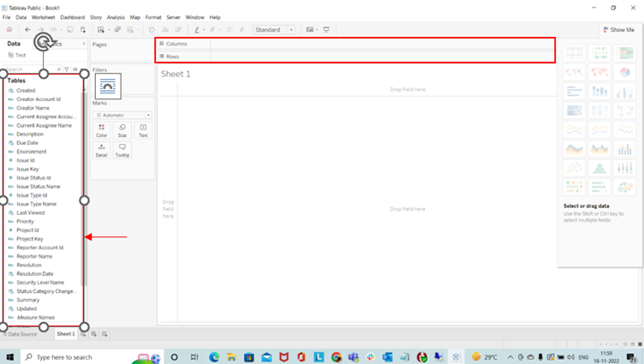This screenshot has height=364, width=644.
Task: Open the Server menu
Action: 173,17
